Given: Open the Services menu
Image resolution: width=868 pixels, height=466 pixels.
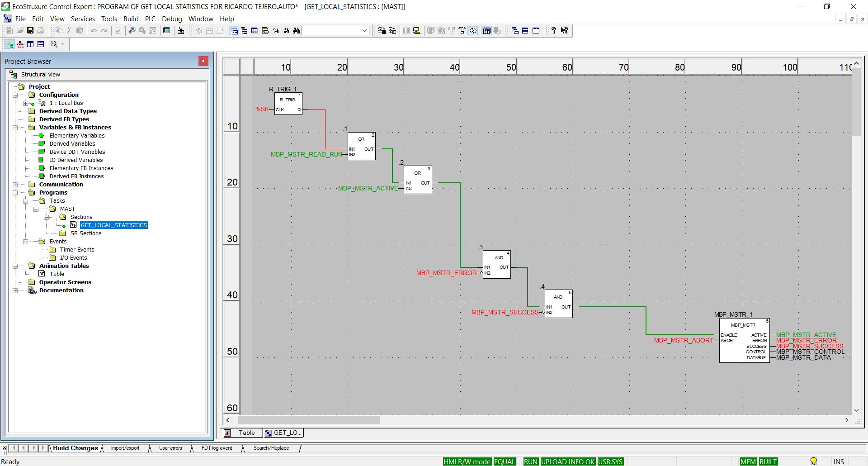Looking at the screenshot, I should (83, 19).
